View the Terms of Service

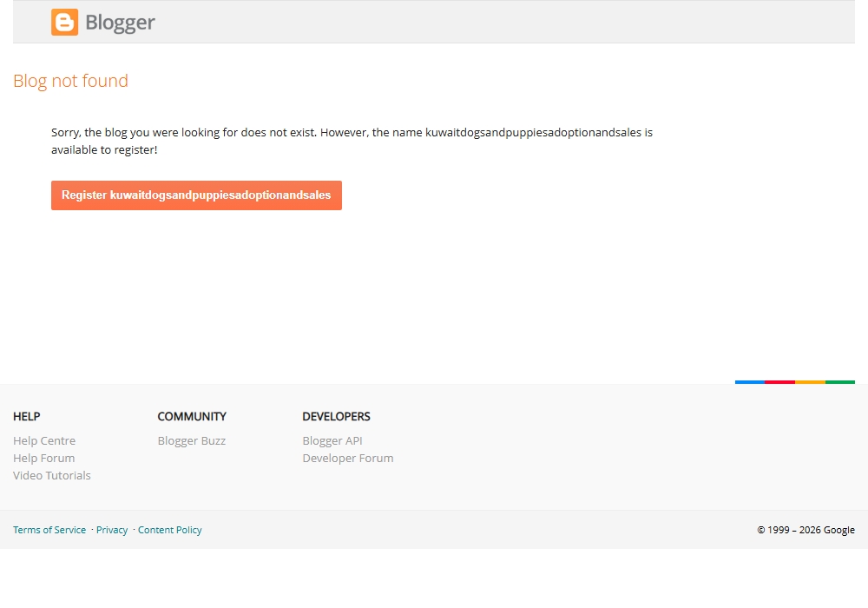pos(49,530)
